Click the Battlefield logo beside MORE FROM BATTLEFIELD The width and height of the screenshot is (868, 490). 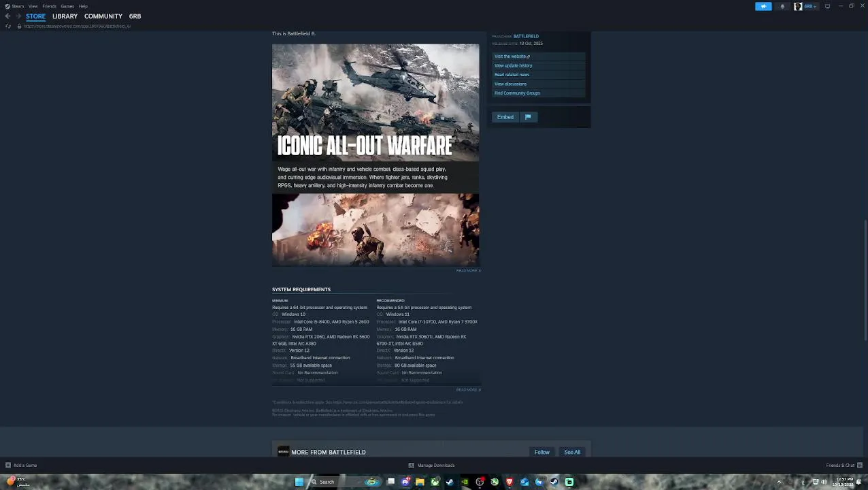click(283, 452)
